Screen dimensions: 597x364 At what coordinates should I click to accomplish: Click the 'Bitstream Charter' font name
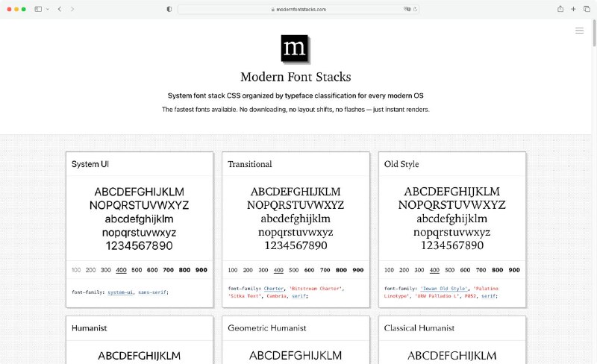point(315,289)
